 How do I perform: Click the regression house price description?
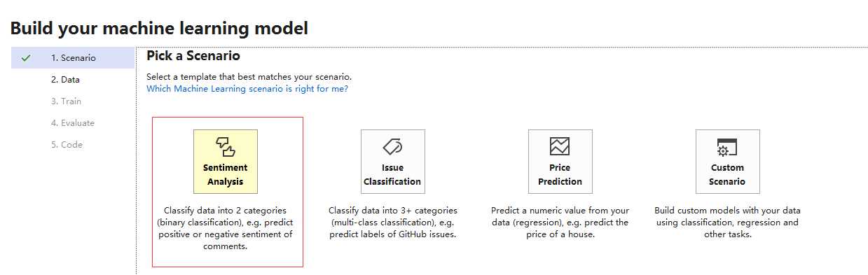[560, 222]
